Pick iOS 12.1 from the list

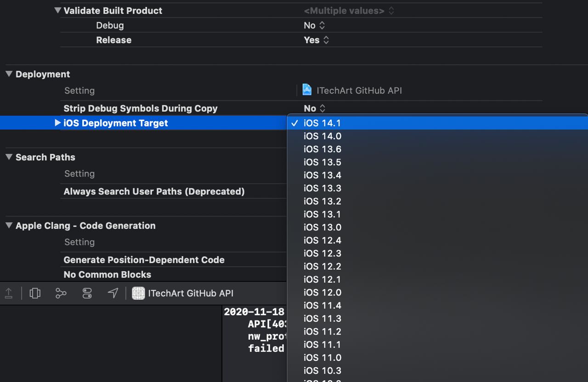437,279
